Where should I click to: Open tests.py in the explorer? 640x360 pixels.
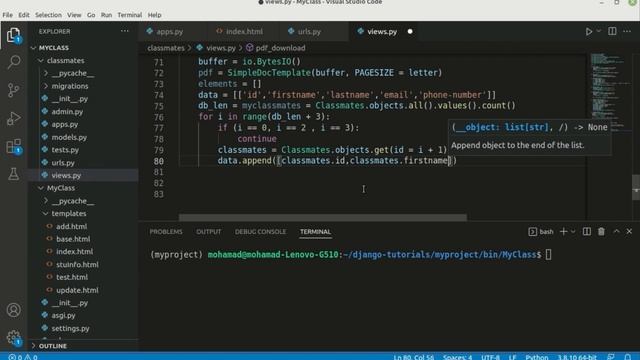[65, 150]
